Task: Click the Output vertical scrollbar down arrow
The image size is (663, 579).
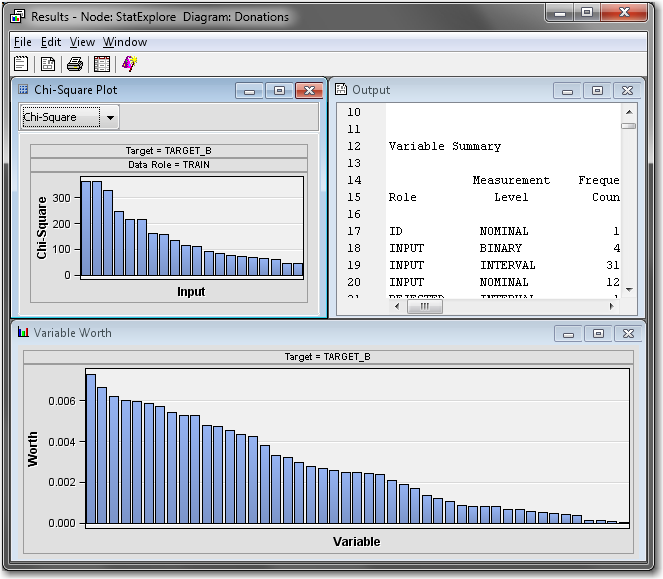Action: point(629,290)
